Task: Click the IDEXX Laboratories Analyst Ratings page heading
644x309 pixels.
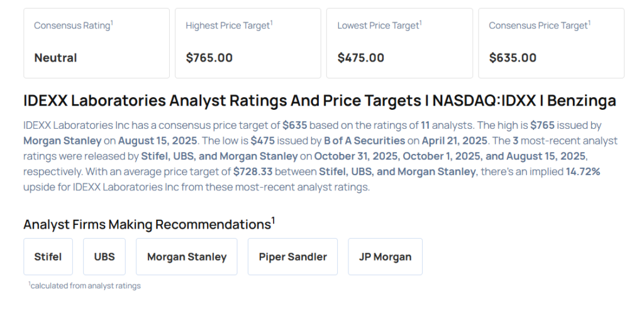Action: click(x=319, y=100)
